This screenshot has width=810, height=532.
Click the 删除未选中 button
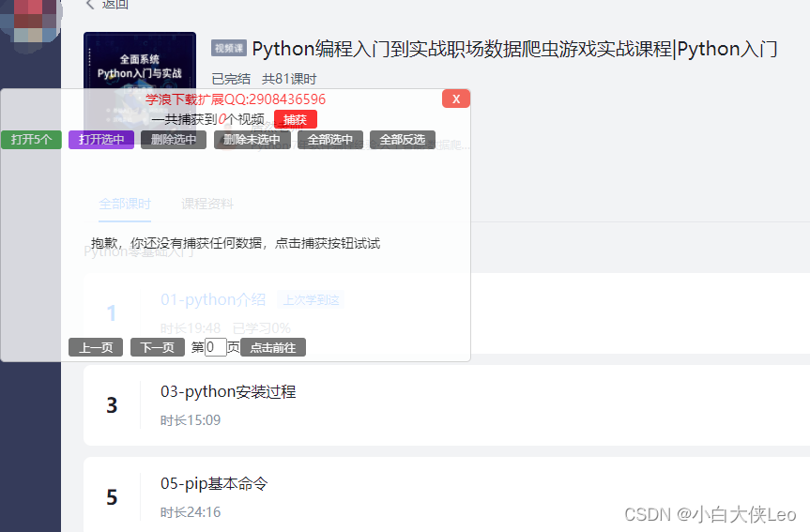tap(252, 140)
